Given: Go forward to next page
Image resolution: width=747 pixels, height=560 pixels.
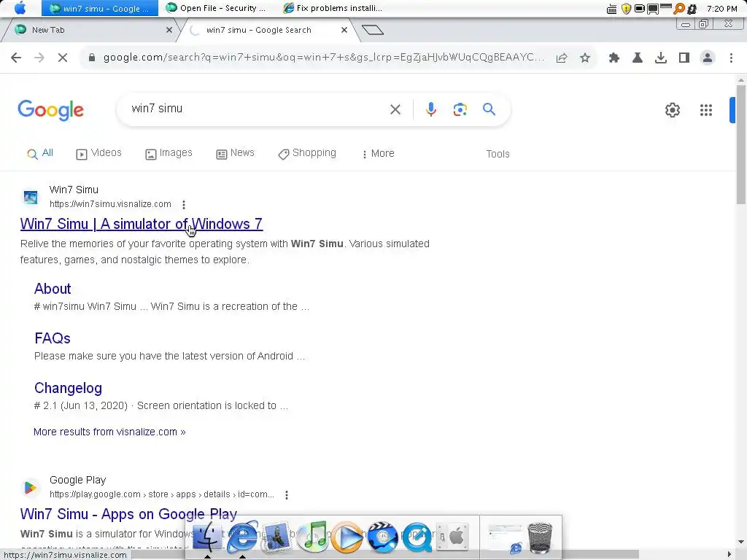Looking at the screenshot, I should tap(39, 58).
